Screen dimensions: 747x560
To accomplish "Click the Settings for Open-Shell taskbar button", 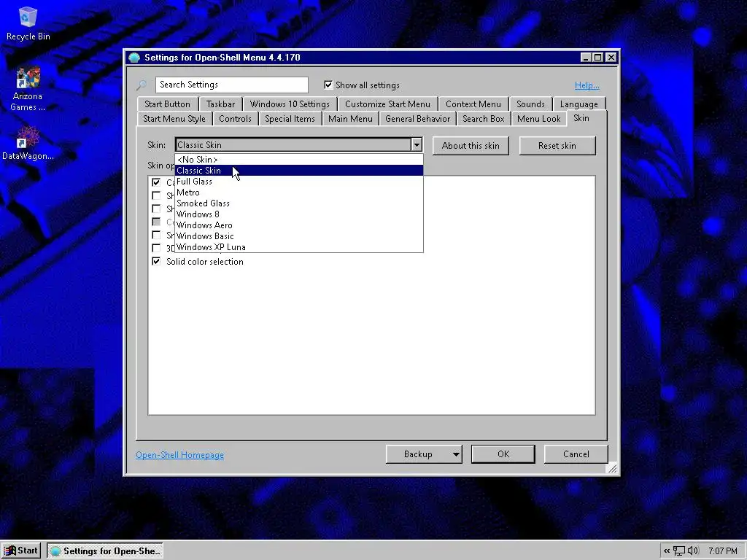I will point(105,551).
